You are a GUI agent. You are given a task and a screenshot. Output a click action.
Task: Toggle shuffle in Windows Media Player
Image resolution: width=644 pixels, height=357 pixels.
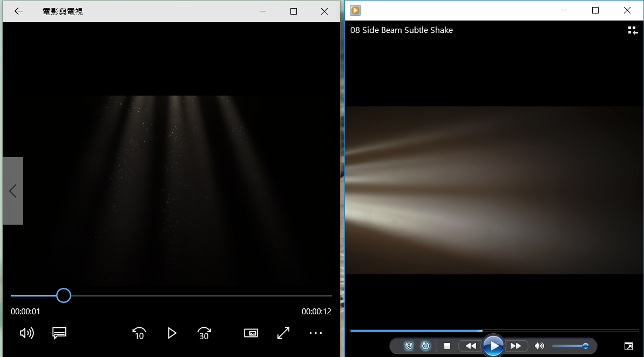tap(409, 346)
